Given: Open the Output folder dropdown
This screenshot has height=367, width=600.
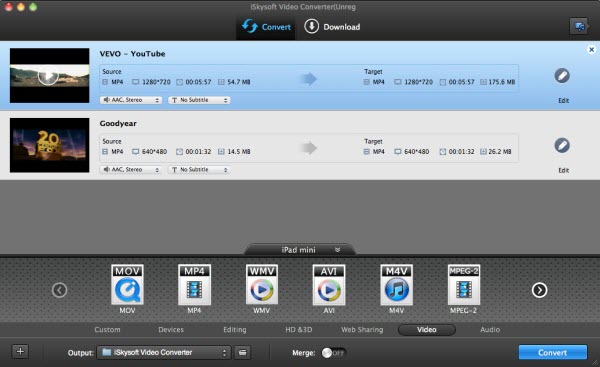Looking at the screenshot, I should (164, 352).
